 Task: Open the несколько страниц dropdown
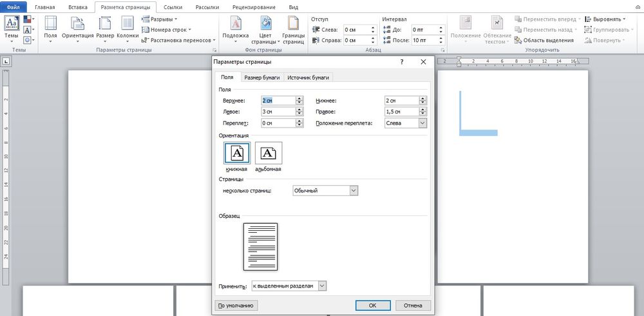click(x=354, y=190)
